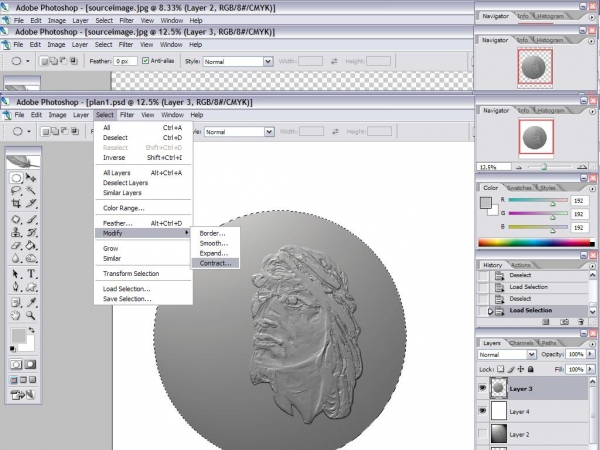Choose Expand from the Modify submenu

coord(215,253)
